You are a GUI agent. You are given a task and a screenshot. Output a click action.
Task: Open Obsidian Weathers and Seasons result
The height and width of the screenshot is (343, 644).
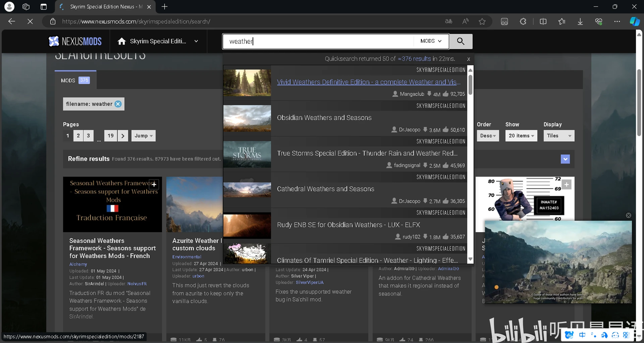(x=324, y=117)
